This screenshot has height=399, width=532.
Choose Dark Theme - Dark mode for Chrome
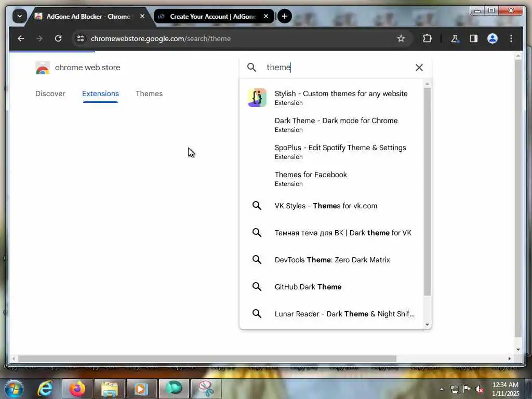pyautogui.click(x=332, y=125)
